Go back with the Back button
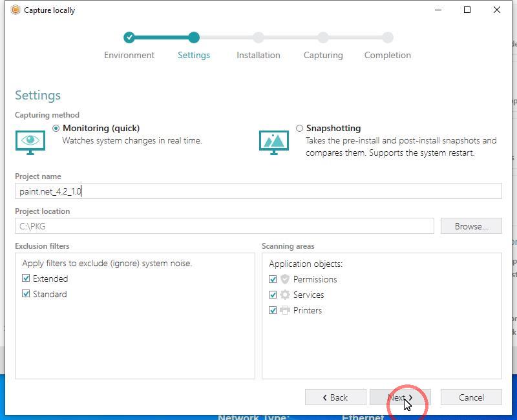Image resolution: width=517 pixels, height=420 pixels. click(333, 397)
